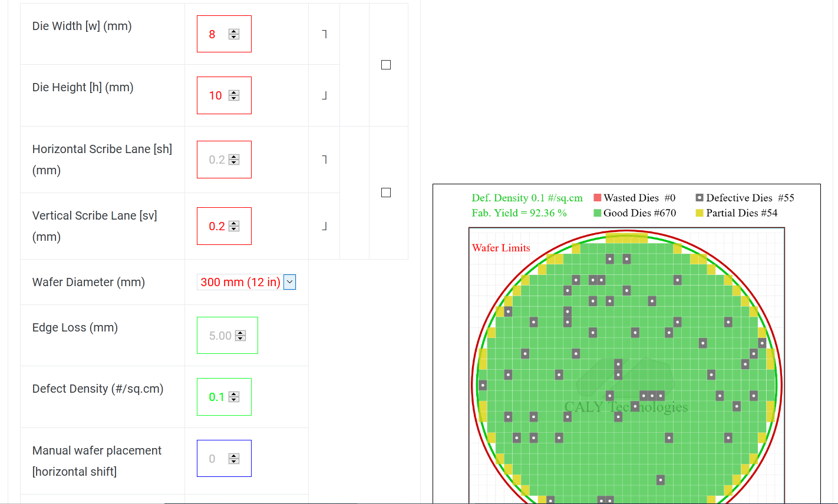
Task: Click the 'Good Dies #670' legend text
Action: pyautogui.click(x=640, y=213)
